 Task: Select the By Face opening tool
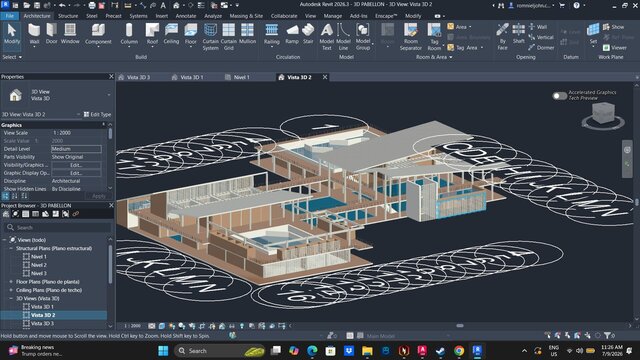click(502, 37)
